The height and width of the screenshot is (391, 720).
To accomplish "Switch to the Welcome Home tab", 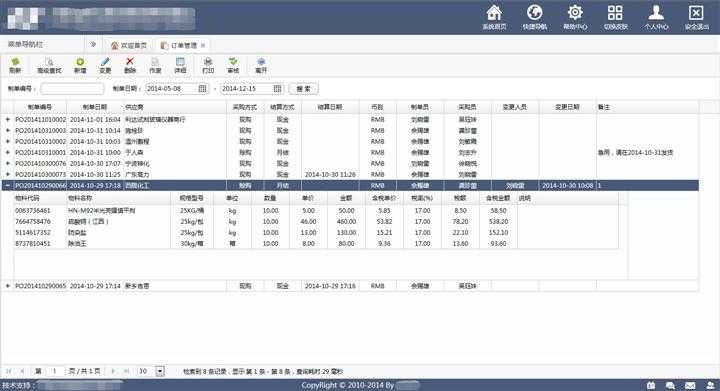I will click(x=129, y=45).
